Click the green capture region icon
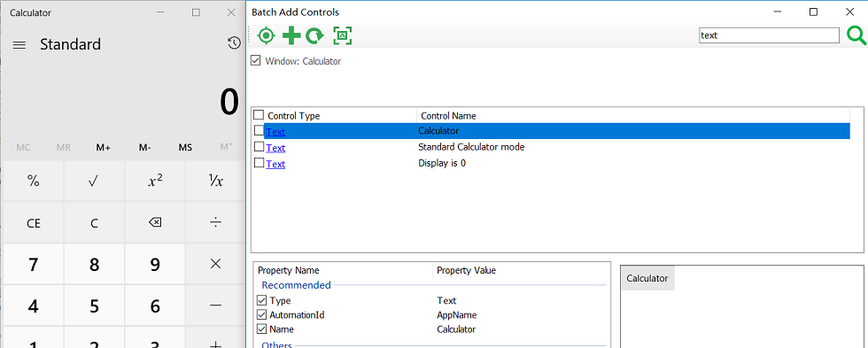 point(343,36)
